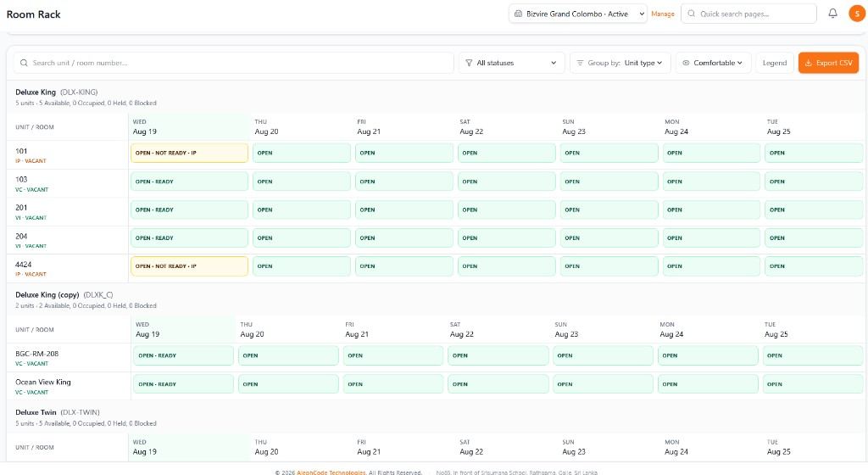Screen dimensions: 868x475
Task: Click the Room Rack page title
Action: 33,14
